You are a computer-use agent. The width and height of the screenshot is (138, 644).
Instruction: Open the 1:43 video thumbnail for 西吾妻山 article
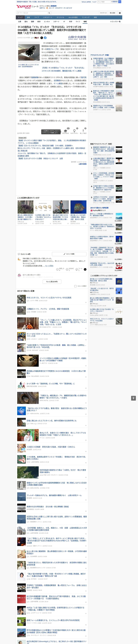pos(21,374)
